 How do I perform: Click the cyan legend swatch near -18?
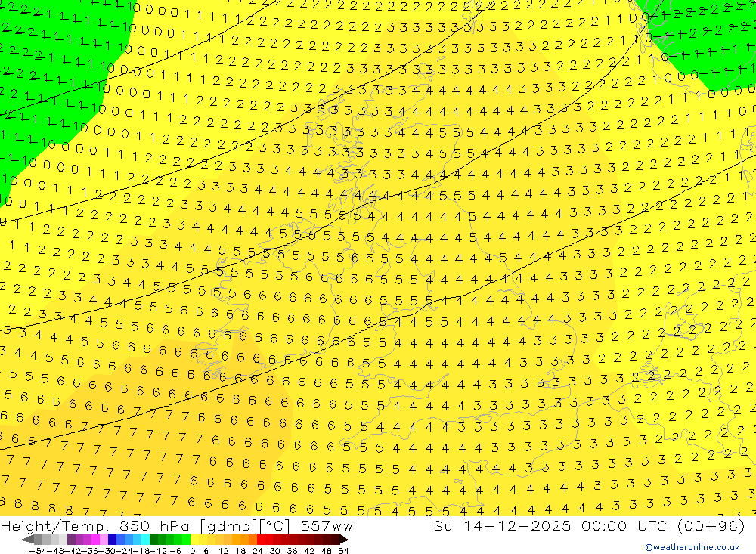(145, 540)
